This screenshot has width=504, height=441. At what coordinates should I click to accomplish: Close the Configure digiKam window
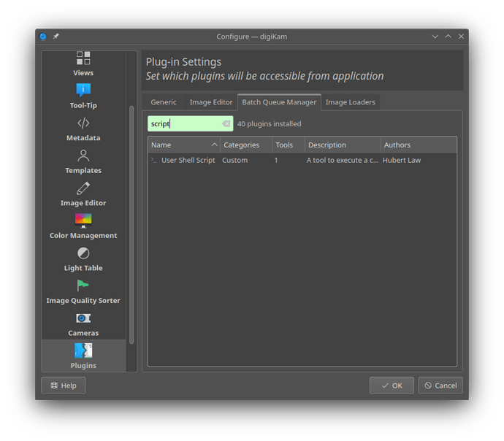(461, 37)
